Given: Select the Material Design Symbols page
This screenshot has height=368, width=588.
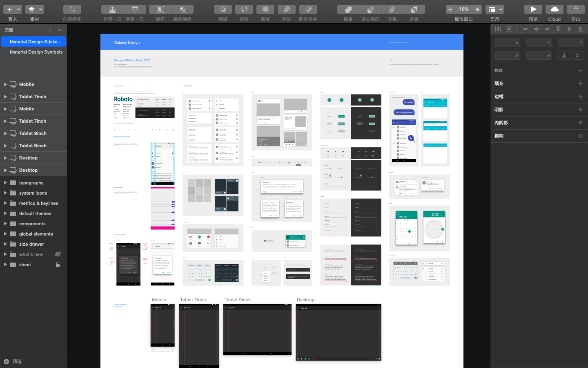Looking at the screenshot, I should (x=36, y=52).
